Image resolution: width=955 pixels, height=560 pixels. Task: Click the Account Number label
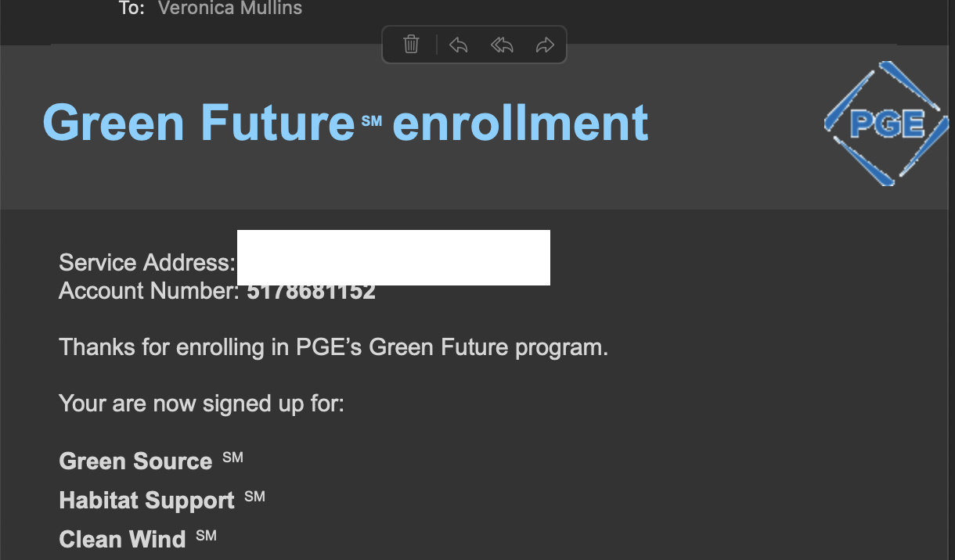149,291
